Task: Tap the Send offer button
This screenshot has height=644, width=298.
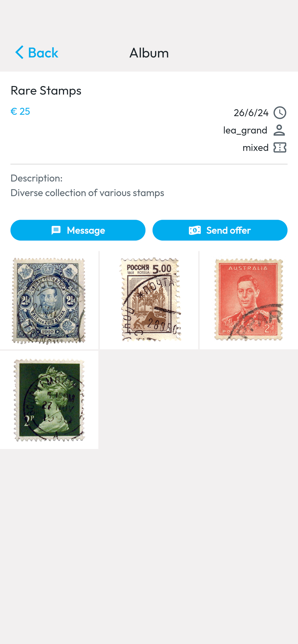Action: pyautogui.click(x=220, y=230)
